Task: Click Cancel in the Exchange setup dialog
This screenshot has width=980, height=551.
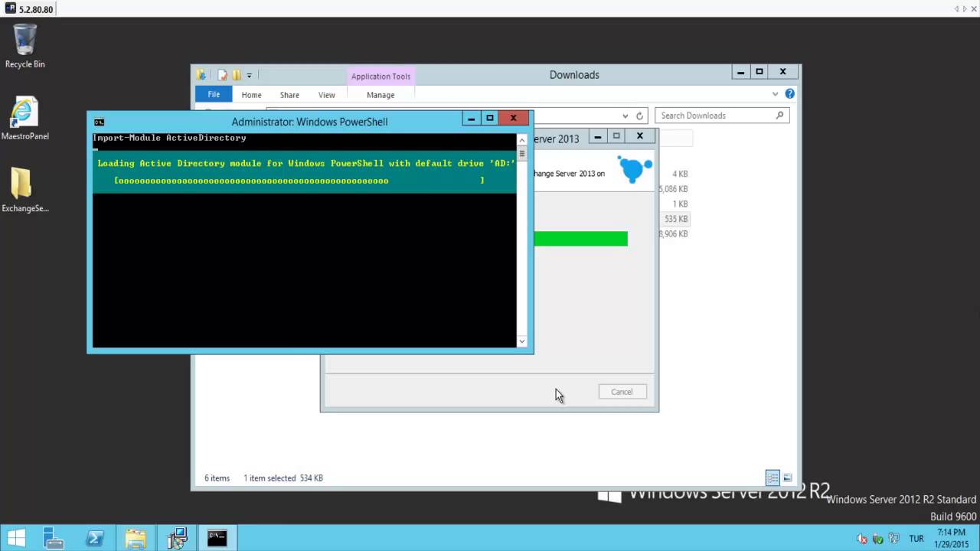Action: click(x=622, y=392)
